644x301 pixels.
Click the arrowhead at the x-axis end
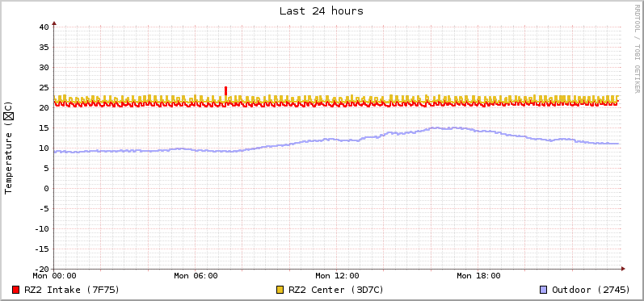[624, 269]
